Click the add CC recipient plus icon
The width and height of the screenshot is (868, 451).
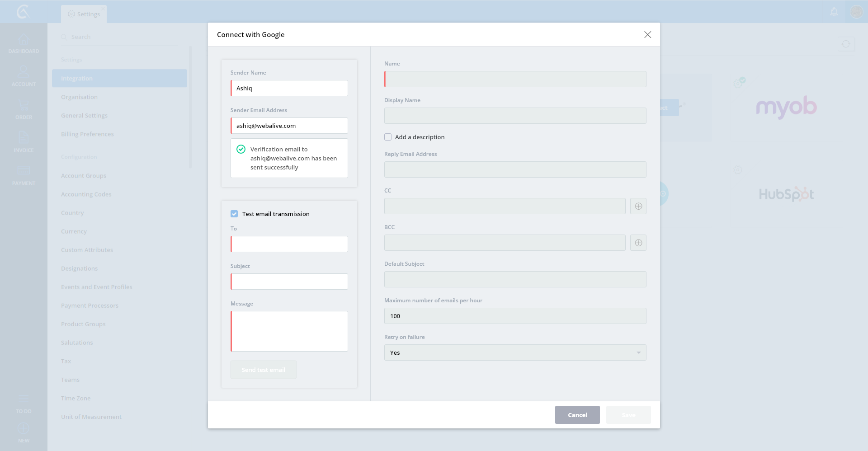tap(638, 206)
